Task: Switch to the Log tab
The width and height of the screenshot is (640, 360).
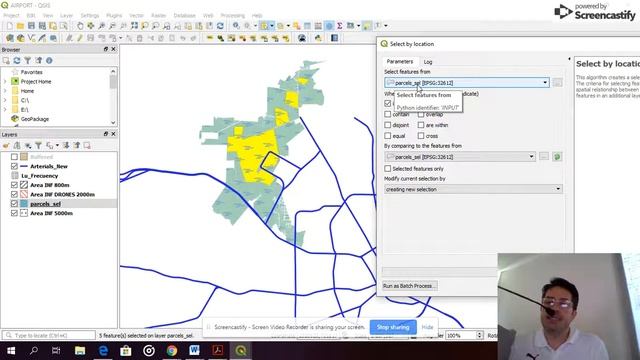Action: (428, 62)
